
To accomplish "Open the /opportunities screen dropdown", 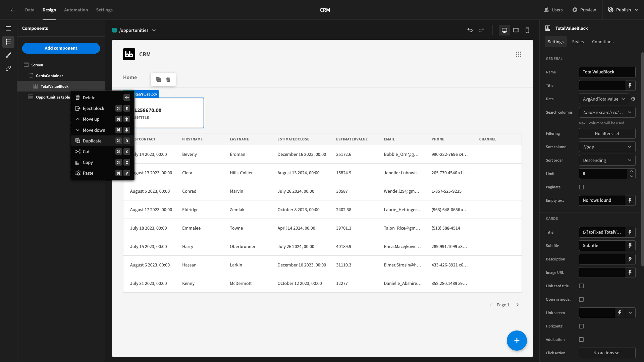I will coord(134,30).
